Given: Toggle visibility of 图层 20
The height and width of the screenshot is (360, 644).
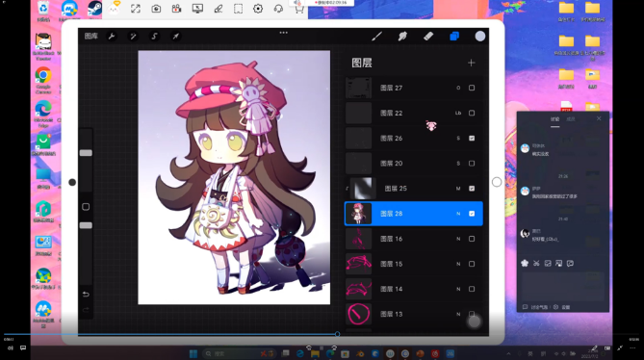Looking at the screenshot, I should click(x=472, y=164).
